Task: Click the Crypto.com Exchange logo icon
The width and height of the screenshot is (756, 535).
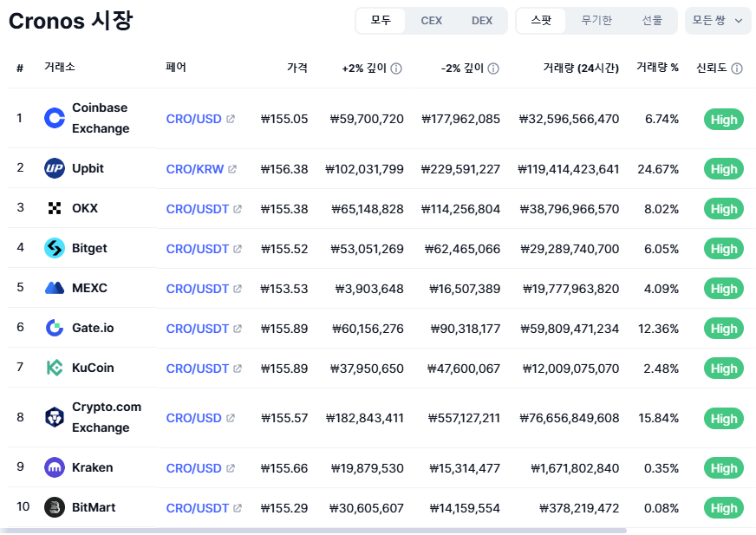Action: [55, 417]
